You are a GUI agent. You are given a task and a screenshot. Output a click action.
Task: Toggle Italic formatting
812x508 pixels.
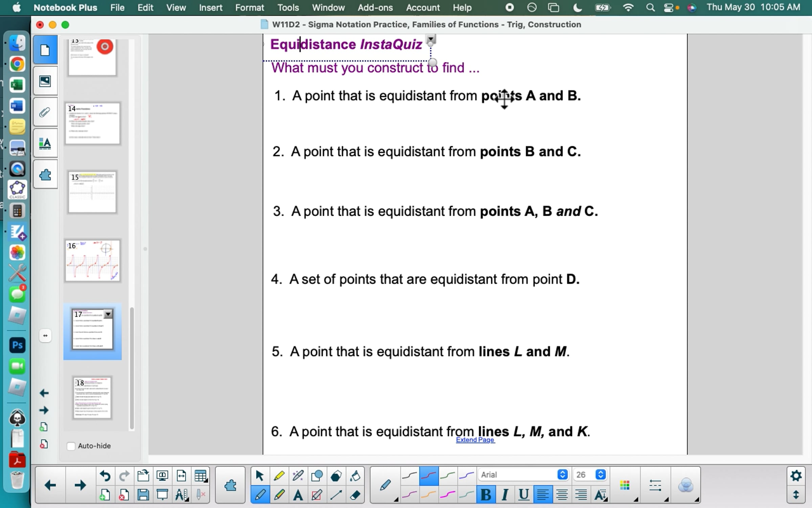click(505, 495)
